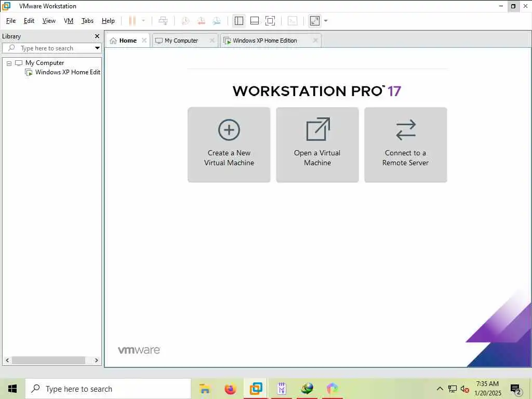Click the Internet Download Manager globe icon in the taskbar
Screen dimensions: 532x399
click(x=307, y=389)
